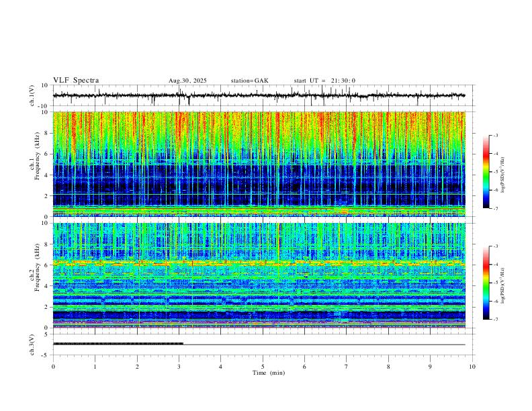Screen dimensions: 532x411
Task: Click time axis tick label "3"
Action: (179, 367)
